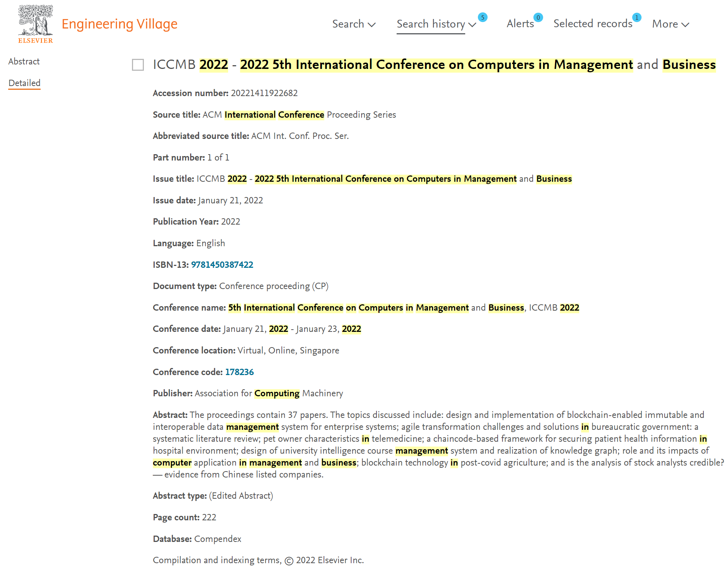
Task: Click publisher 'Association for Computing Machinery'
Action: point(269,393)
